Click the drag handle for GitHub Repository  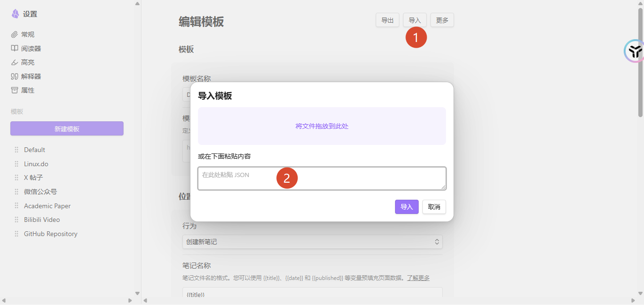click(17, 234)
